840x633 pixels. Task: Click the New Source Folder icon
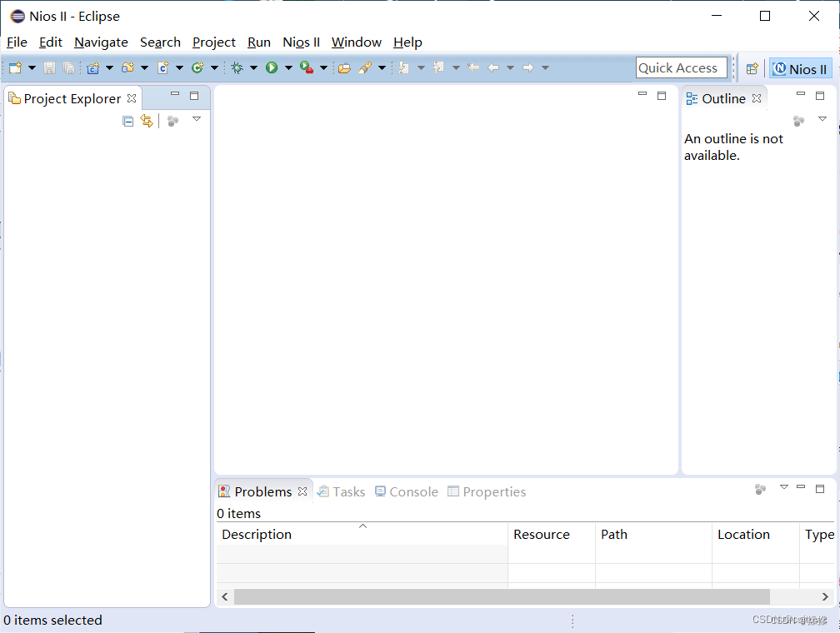[x=127, y=68]
